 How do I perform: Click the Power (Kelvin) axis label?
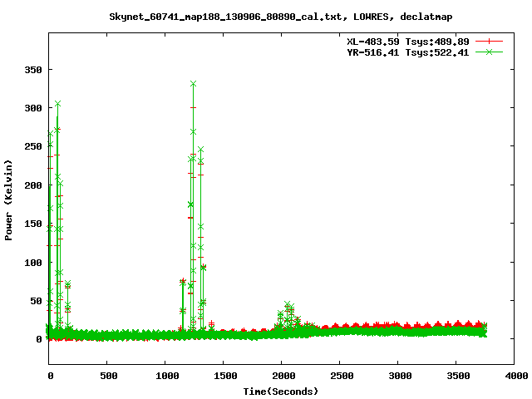8,200
